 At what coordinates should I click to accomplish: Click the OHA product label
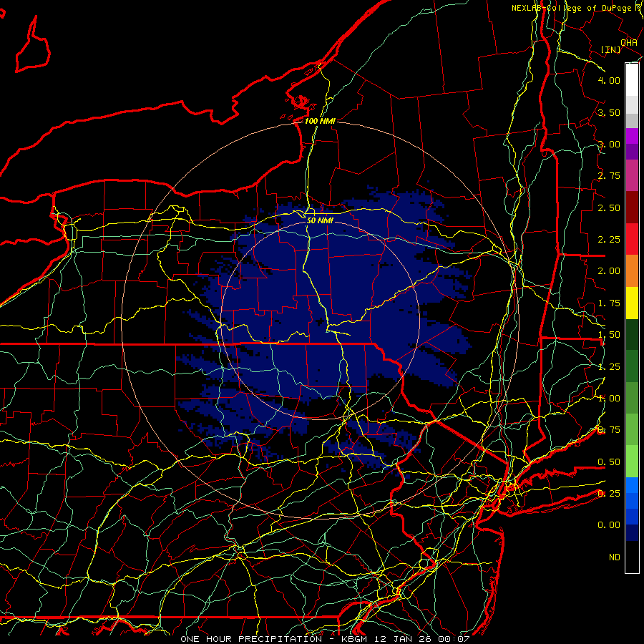pos(629,43)
